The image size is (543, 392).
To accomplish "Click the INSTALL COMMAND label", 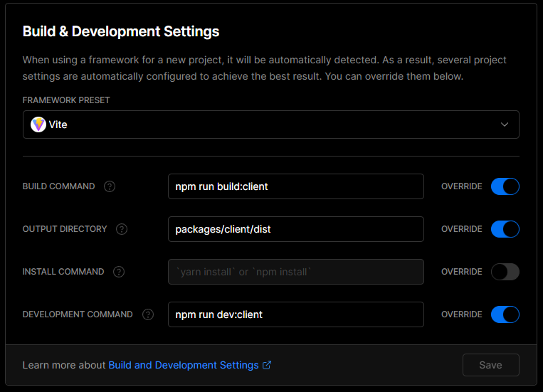I will [63, 272].
